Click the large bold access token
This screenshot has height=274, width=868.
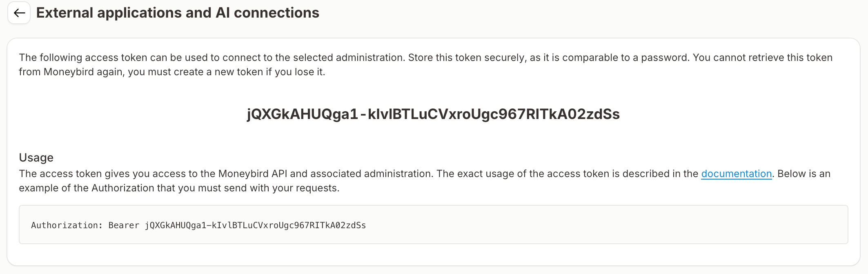(x=433, y=114)
